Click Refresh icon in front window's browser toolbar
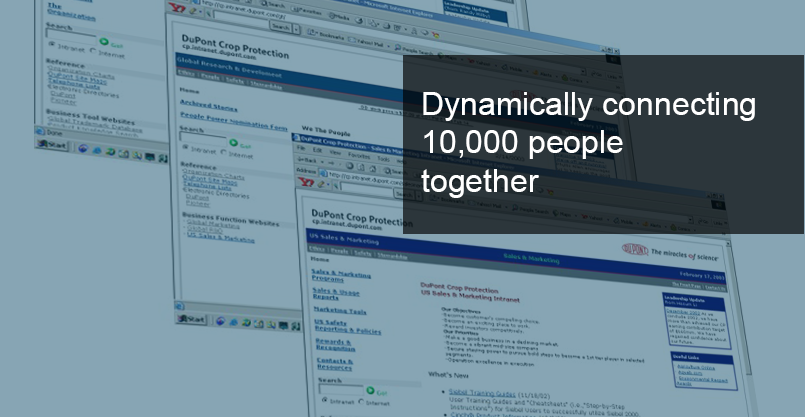The image size is (805, 417). click(x=361, y=167)
